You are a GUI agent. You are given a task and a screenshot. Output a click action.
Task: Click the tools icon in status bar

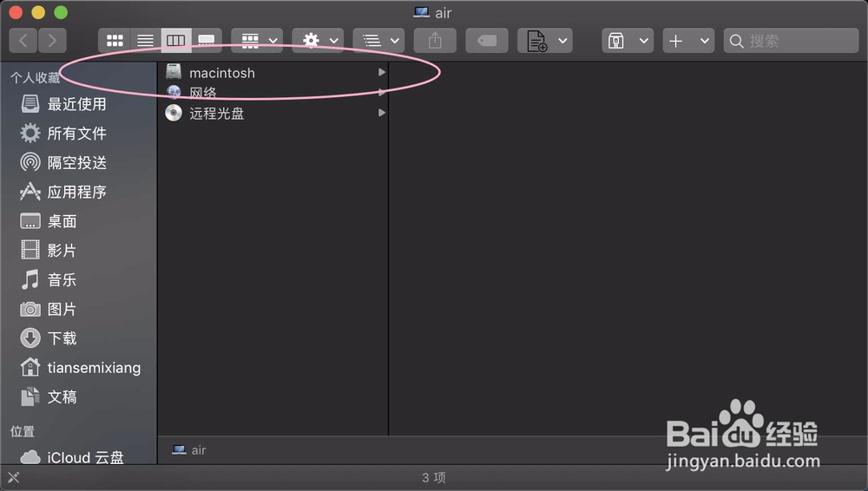pyautogui.click(x=13, y=477)
